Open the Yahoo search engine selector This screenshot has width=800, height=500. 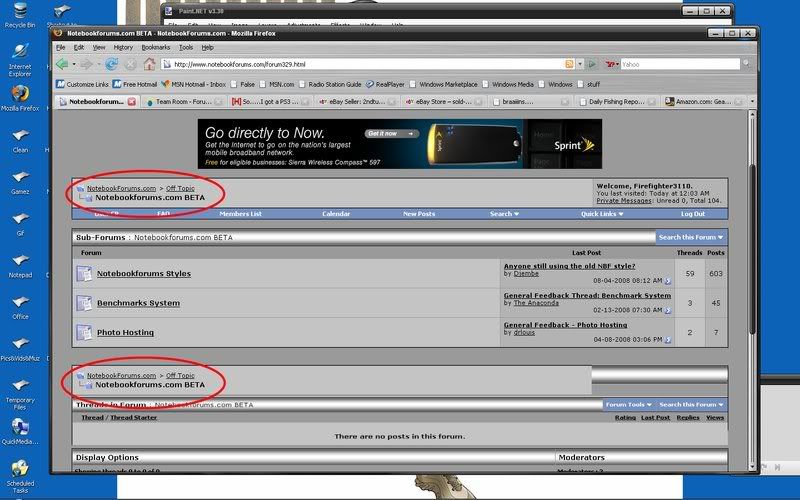click(x=611, y=64)
